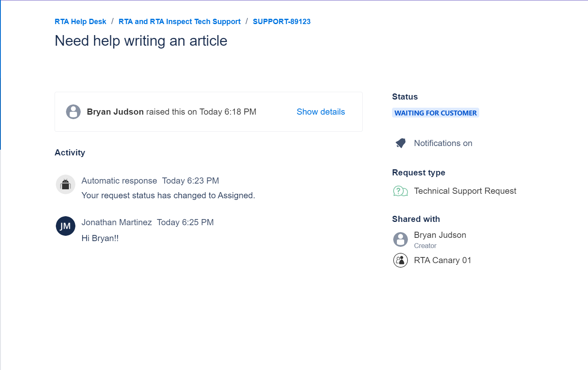Viewport: 588px width, 370px height.
Task: Click the notifications bell icon
Action: tap(401, 143)
